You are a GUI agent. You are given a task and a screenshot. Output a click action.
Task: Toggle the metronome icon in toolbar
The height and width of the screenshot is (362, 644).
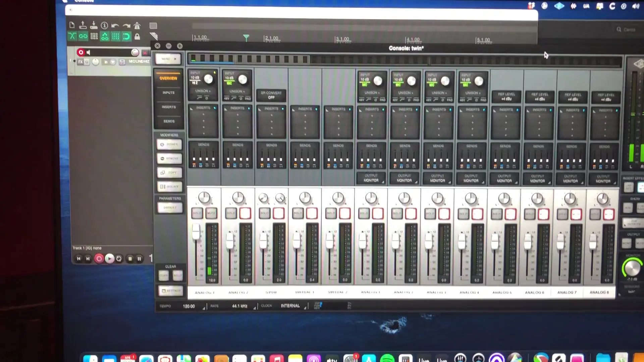(137, 26)
